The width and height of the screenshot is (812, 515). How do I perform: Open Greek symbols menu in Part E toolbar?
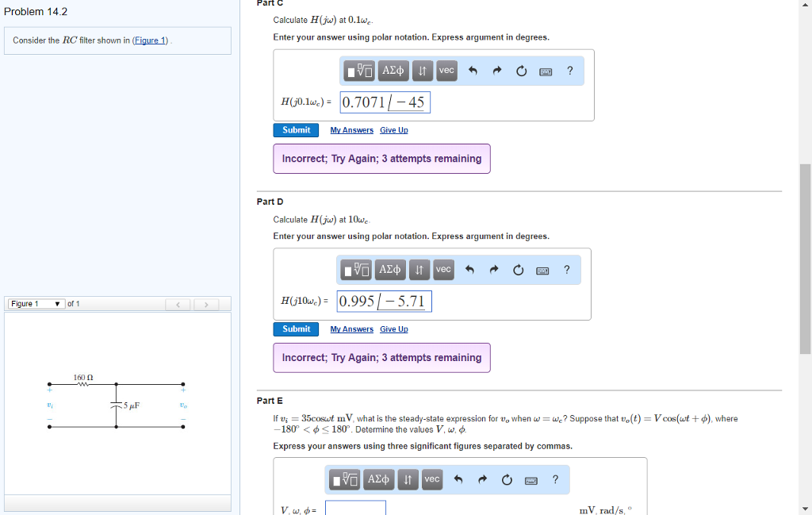(378, 479)
